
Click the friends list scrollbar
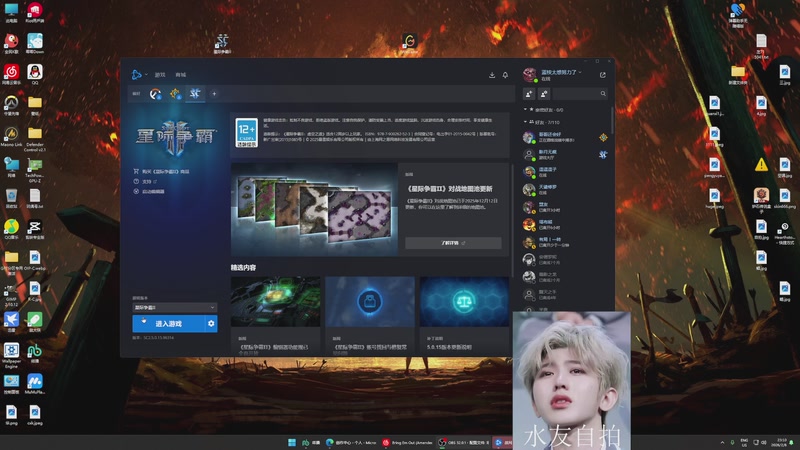pos(612,121)
